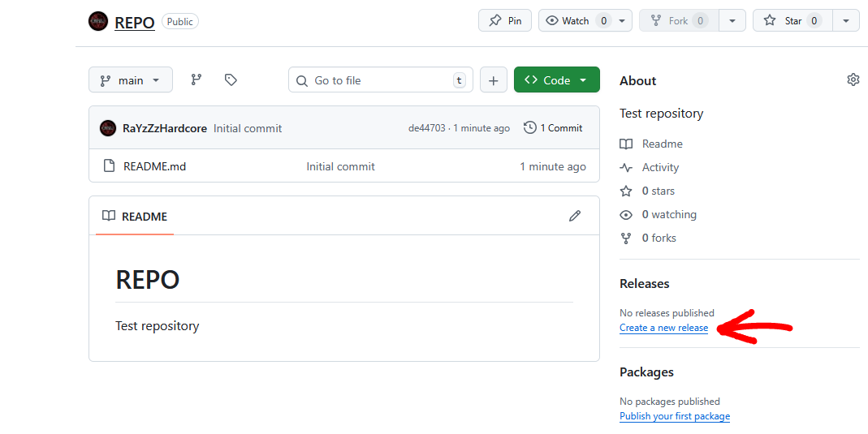Click the add file plus button
Screen dimensions: 868x434
point(494,80)
